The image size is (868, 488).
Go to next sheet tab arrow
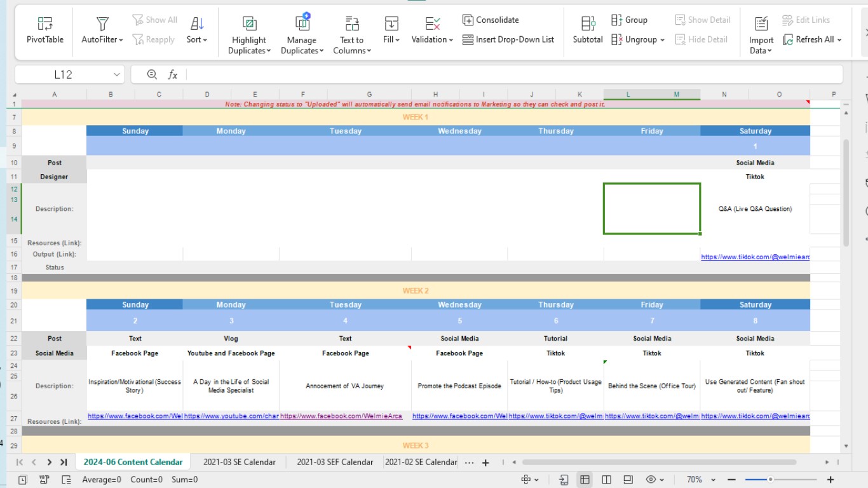[x=49, y=463]
